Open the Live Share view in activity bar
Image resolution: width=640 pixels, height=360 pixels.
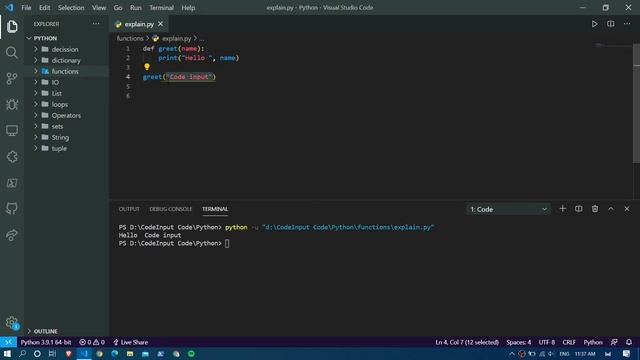[12, 235]
